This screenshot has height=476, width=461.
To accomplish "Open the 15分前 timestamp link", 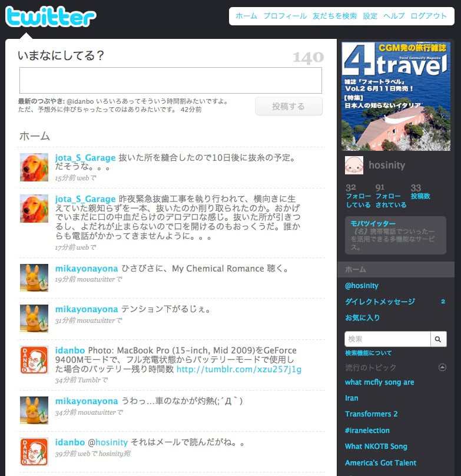I will (65, 178).
